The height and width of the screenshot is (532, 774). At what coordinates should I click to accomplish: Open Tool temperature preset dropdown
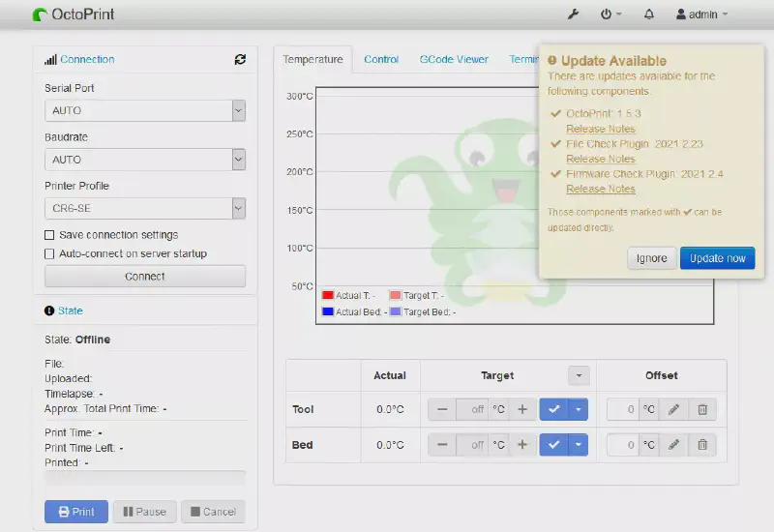pyautogui.click(x=578, y=409)
